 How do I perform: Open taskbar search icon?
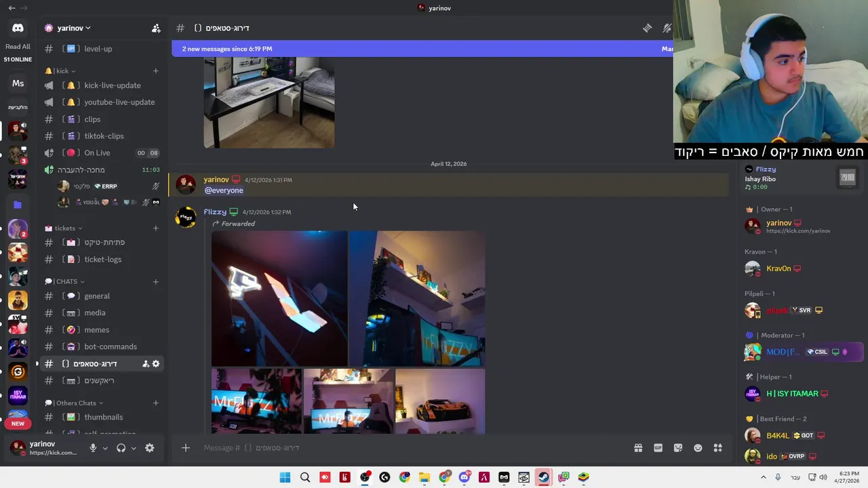(305, 477)
